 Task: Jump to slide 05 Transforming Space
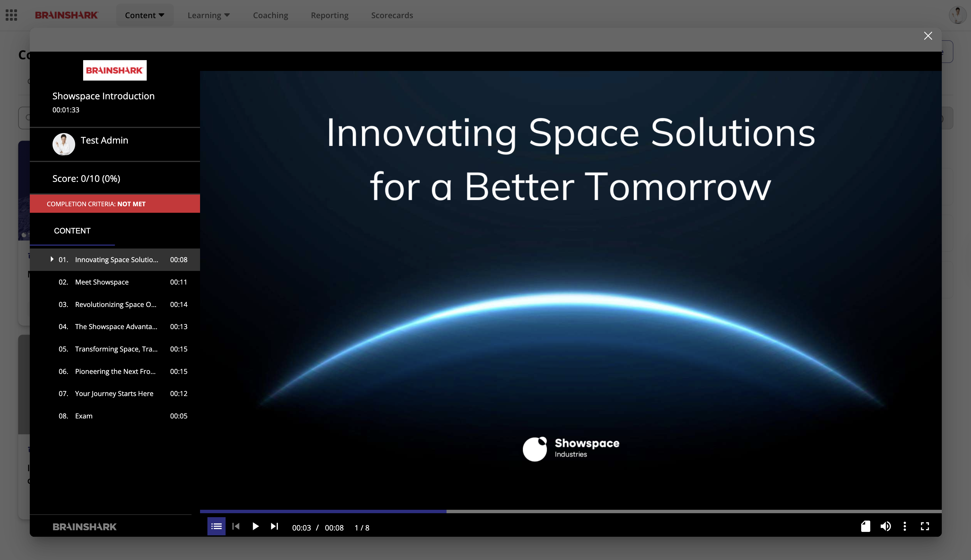tap(115, 349)
